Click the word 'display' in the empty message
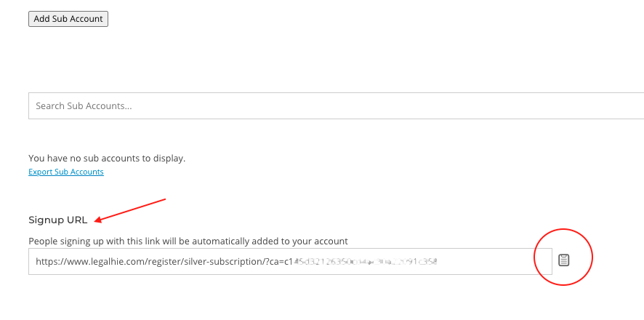The height and width of the screenshot is (320, 644). coord(170,158)
